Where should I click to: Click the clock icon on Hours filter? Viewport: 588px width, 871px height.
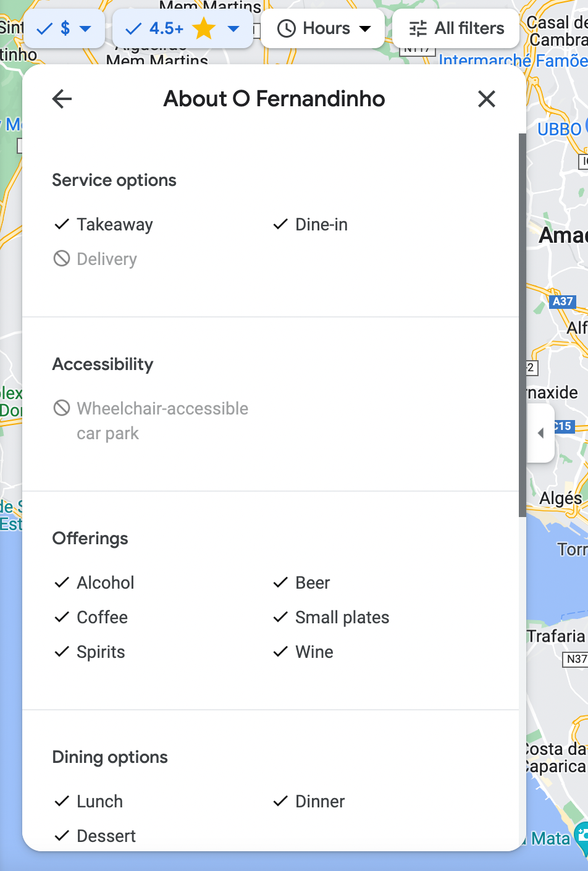(x=287, y=28)
